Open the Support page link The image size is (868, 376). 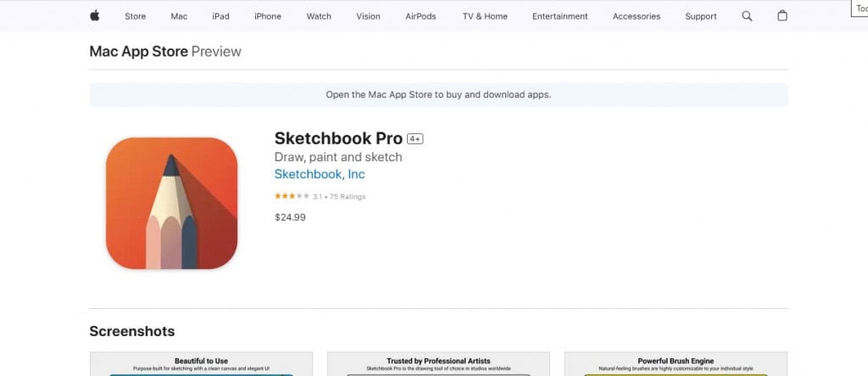pyautogui.click(x=700, y=16)
